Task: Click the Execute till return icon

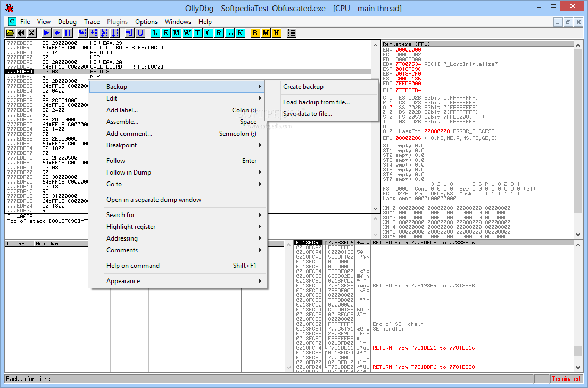Action: (x=129, y=33)
